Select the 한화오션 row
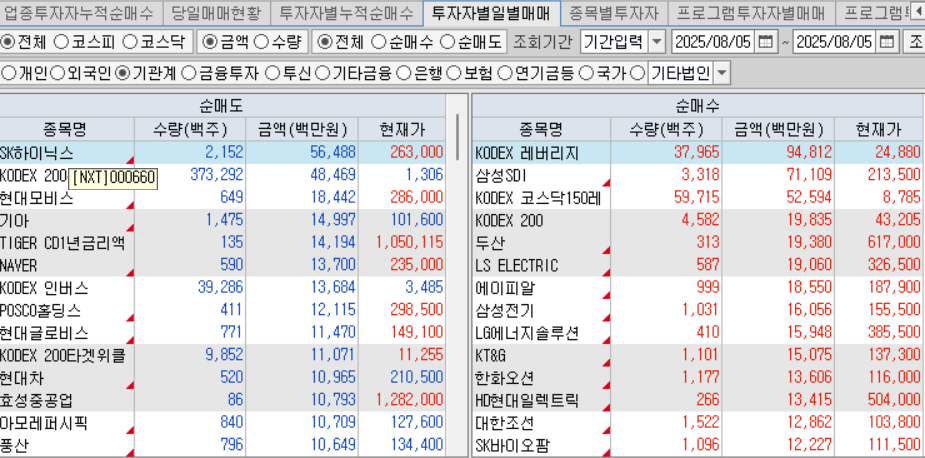Image resolution: width=925 pixels, height=458 pixels. click(698, 378)
